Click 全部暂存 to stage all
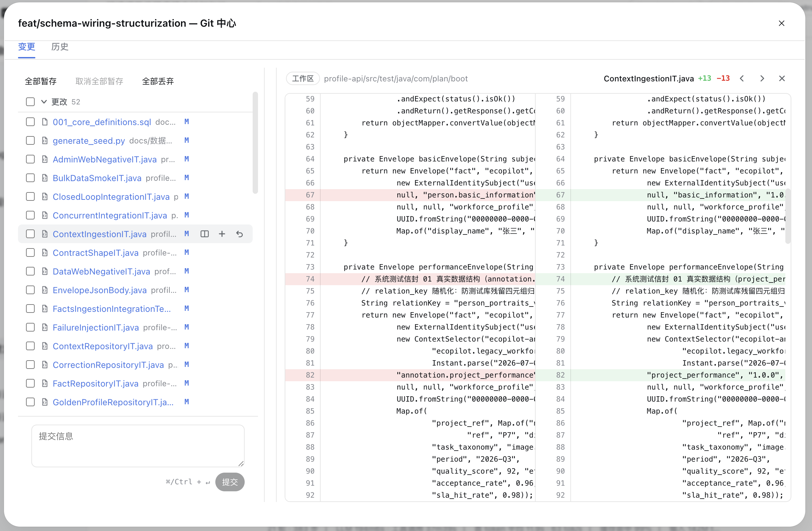The image size is (812, 531). [x=41, y=81]
